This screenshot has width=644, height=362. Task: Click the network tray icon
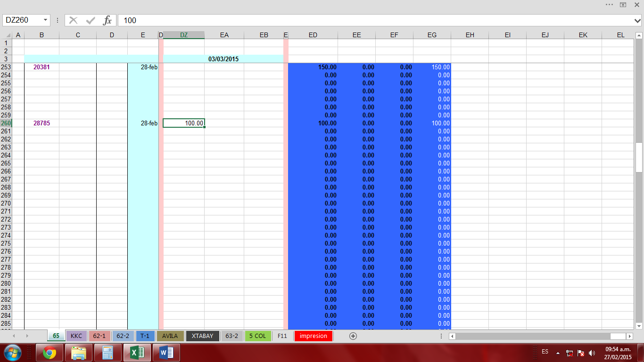pyautogui.click(x=570, y=353)
